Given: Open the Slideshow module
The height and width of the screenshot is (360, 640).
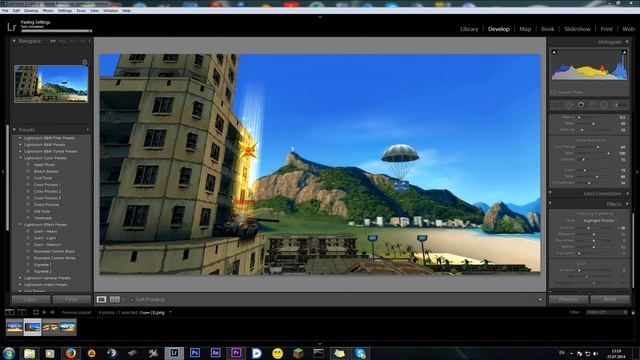Looking at the screenshot, I should pyautogui.click(x=577, y=29).
